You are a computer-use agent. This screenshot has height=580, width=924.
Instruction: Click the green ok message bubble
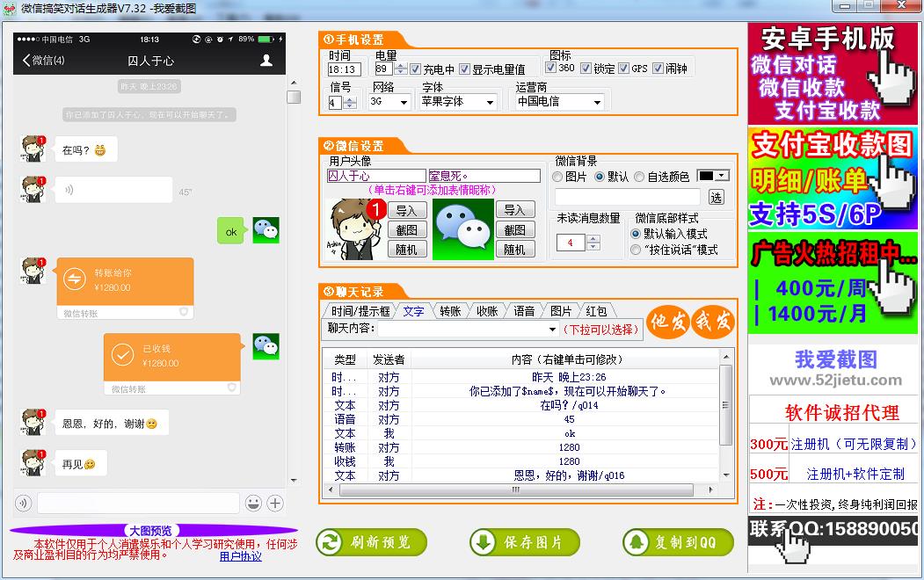(230, 231)
